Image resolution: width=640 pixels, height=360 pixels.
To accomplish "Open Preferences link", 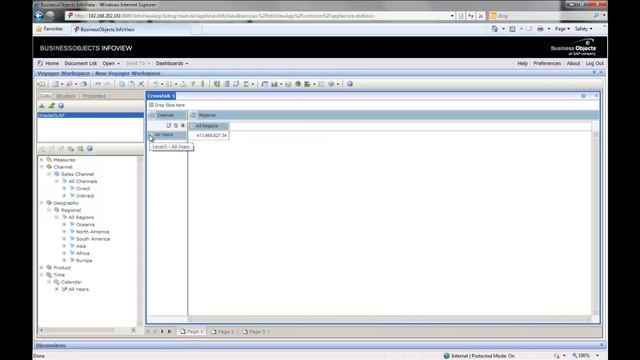I will (x=547, y=64).
